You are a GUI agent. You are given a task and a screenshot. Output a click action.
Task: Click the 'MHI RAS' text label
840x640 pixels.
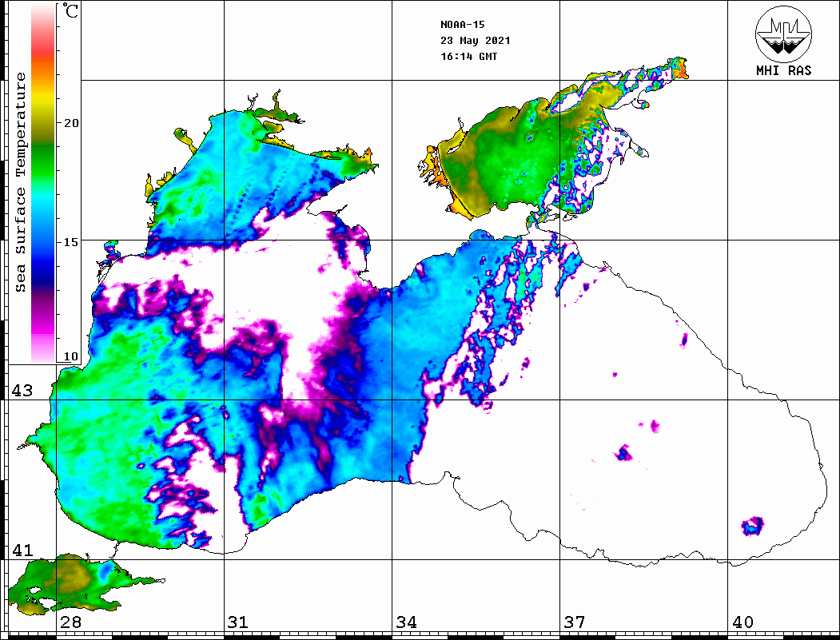[784, 70]
